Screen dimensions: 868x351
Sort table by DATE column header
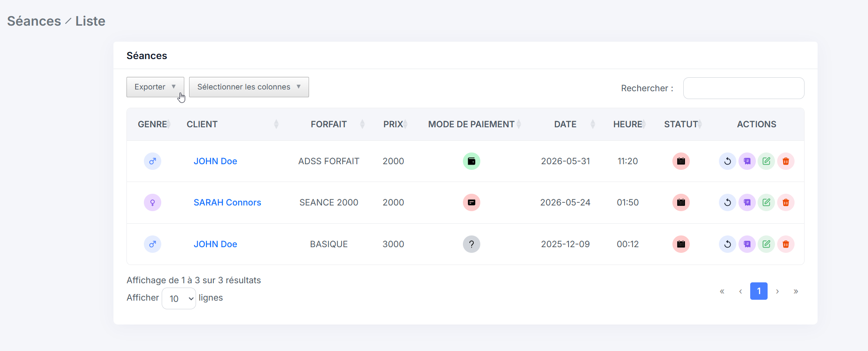click(565, 124)
